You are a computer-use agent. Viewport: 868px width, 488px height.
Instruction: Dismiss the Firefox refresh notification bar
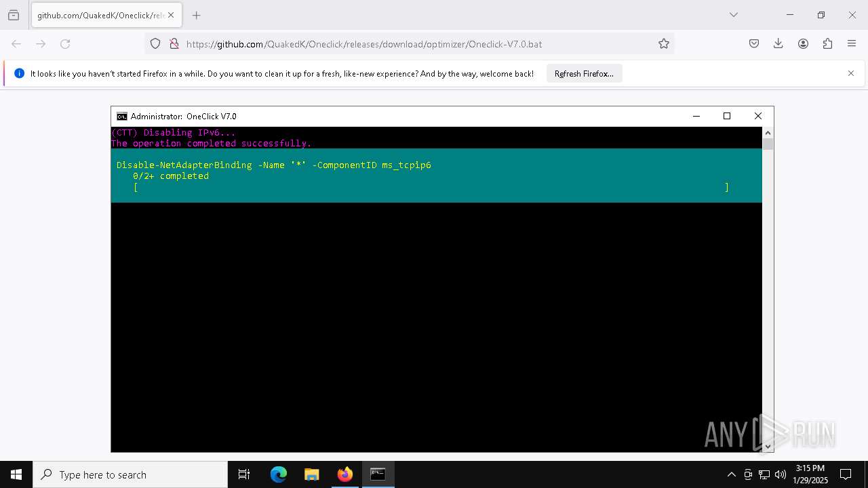(851, 73)
